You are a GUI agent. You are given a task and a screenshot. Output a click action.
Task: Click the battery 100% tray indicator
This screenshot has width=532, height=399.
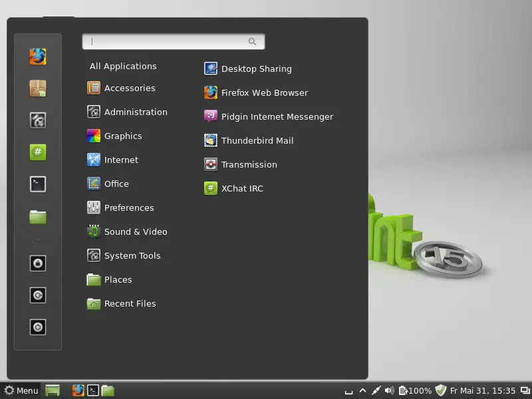coord(415,390)
